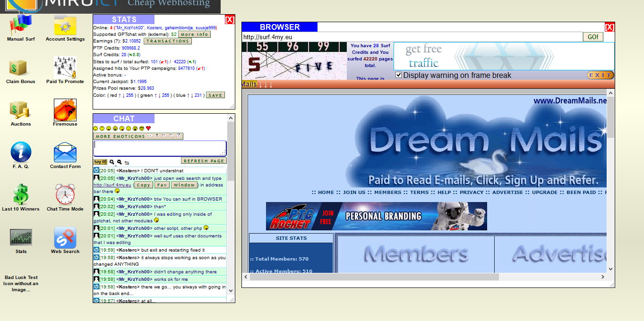Decrease the red color value arrow
Viewport: 644px width, 321px height.
tap(123, 95)
